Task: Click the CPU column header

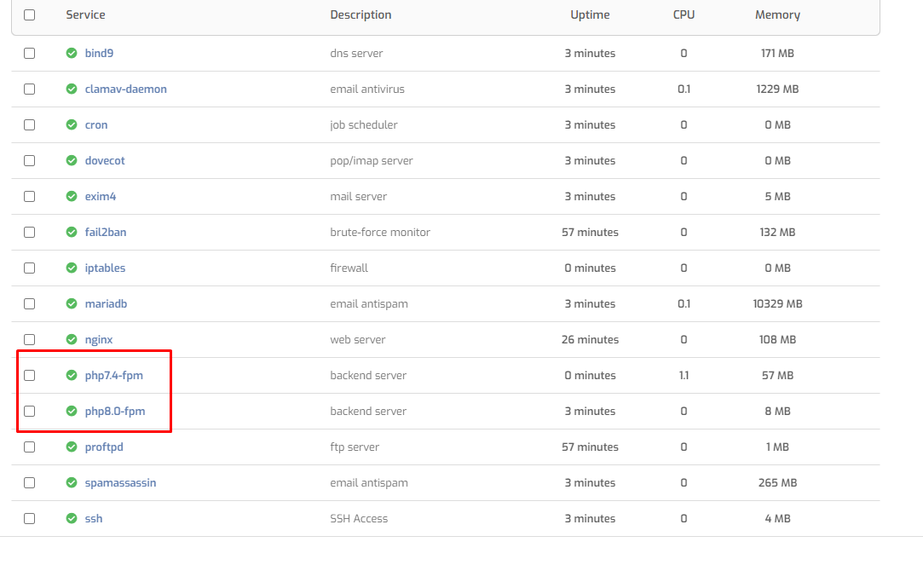Action: [x=684, y=14]
